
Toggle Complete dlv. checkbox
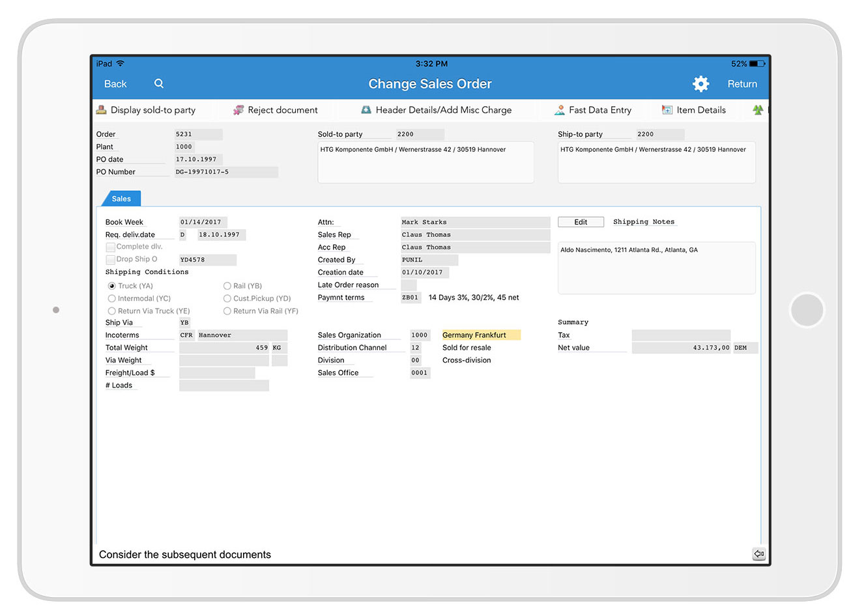point(111,247)
